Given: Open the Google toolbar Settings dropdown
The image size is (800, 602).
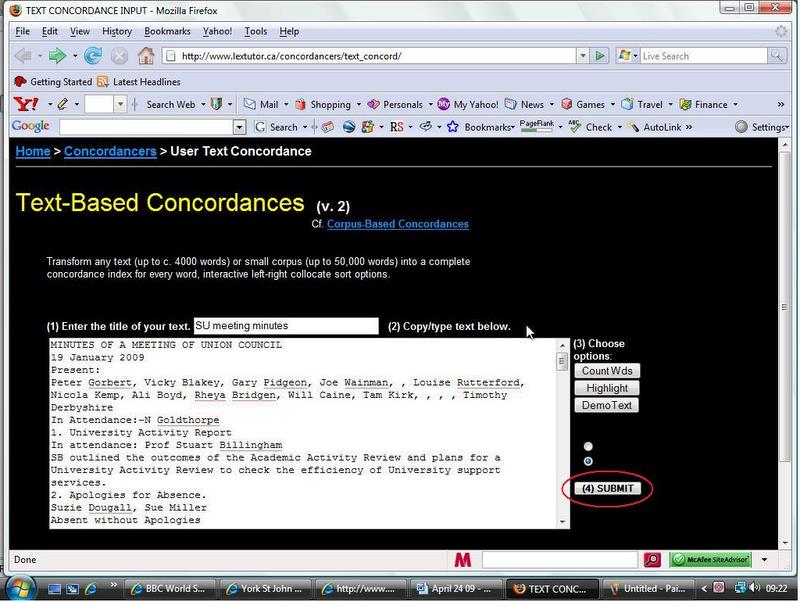Looking at the screenshot, I should pyautogui.click(x=762, y=127).
